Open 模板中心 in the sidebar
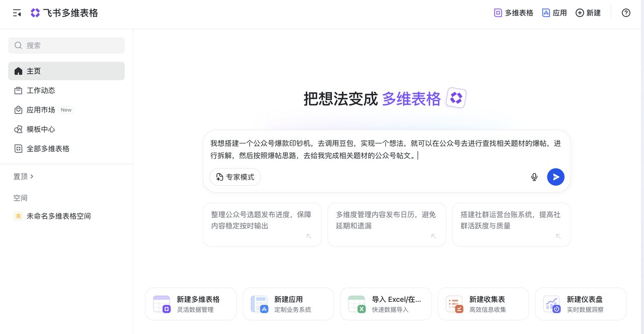Screen dimensions: 644x334 66,129
